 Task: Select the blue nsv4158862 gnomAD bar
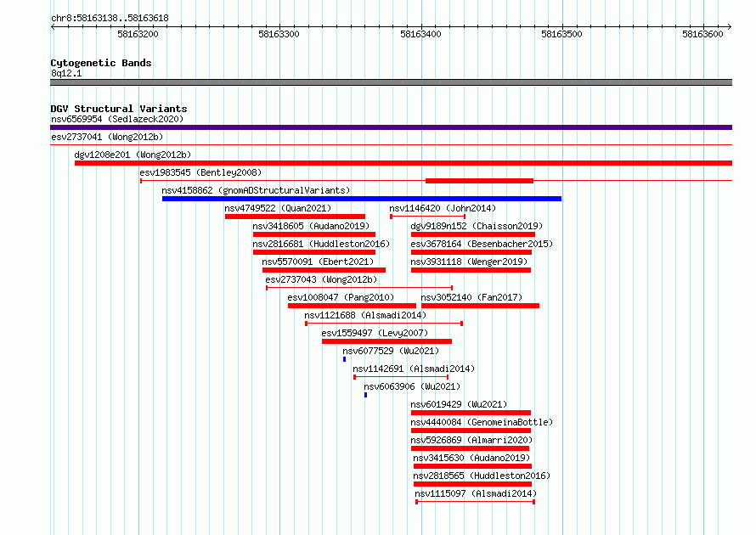tap(362, 199)
